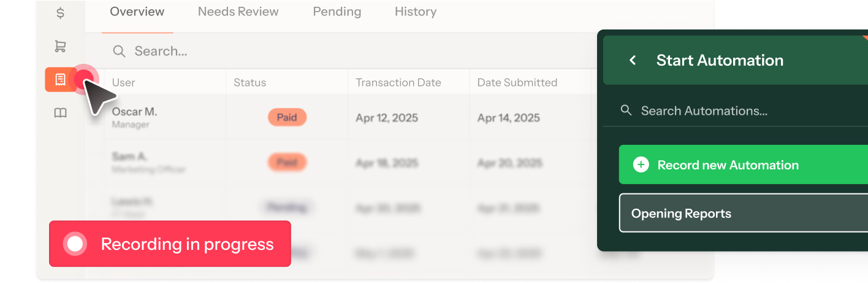This screenshot has height=283, width=868.
Task: Sort by the Transaction Date column header
Action: (398, 82)
